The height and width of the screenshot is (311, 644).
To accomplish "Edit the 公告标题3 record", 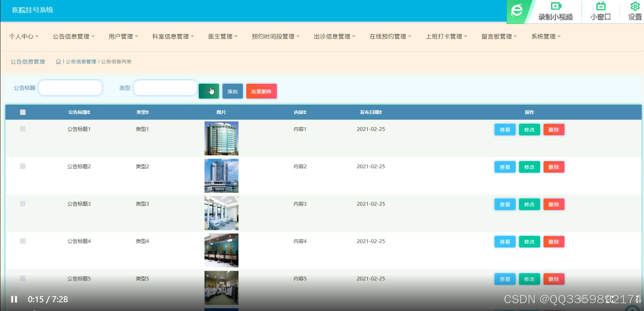I will coord(529,204).
